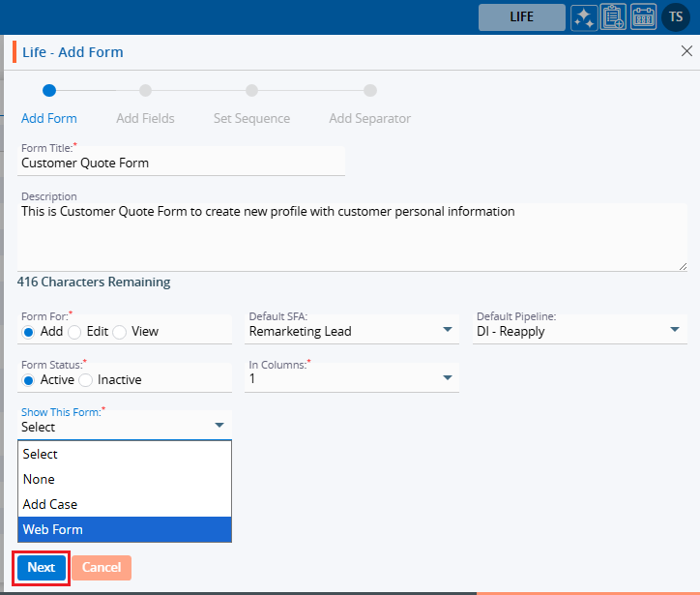Expand the Default SFA dropdown

point(352,330)
